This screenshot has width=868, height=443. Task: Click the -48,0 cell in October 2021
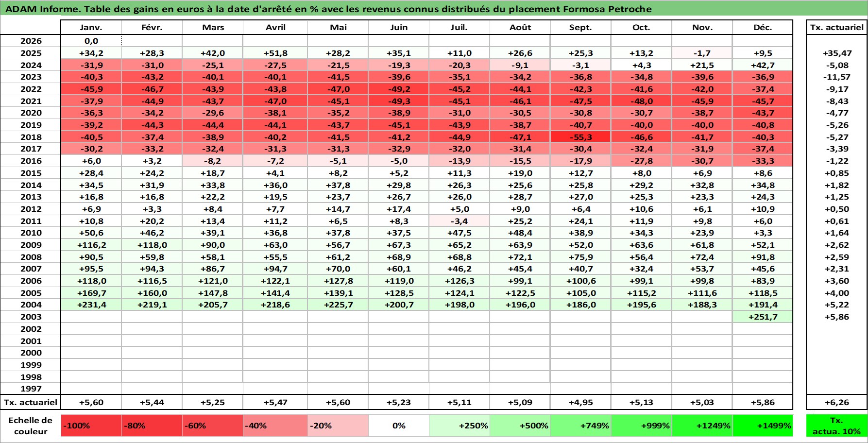point(642,101)
